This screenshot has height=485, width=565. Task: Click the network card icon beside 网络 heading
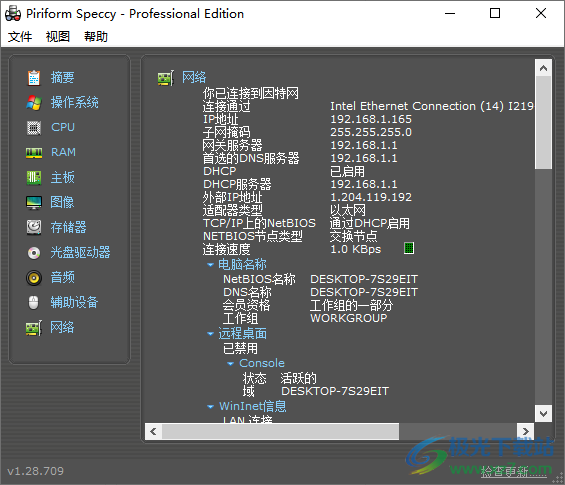pos(166,78)
